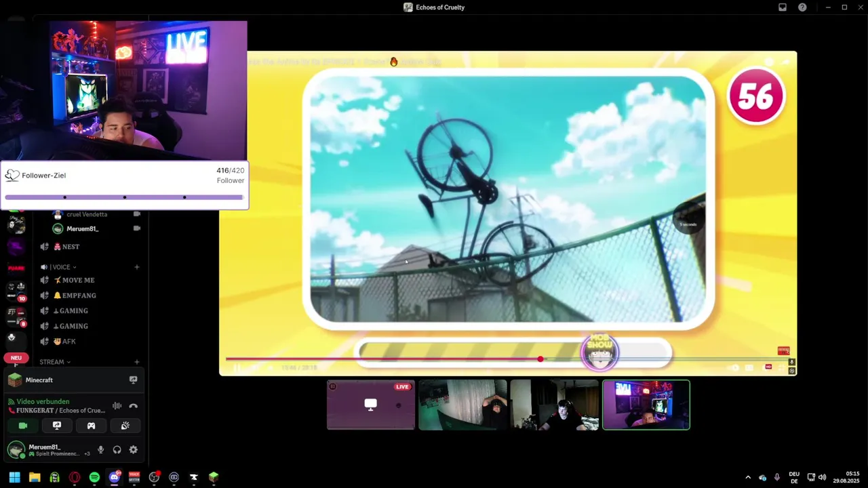868x488 pixels.
Task: Click the system tray microphone icon
Action: coord(777,477)
